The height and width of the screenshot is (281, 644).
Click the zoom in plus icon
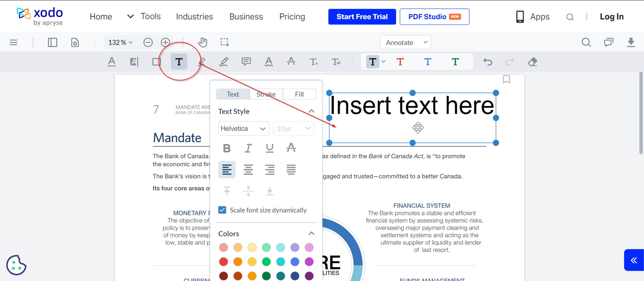coord(165,42)
